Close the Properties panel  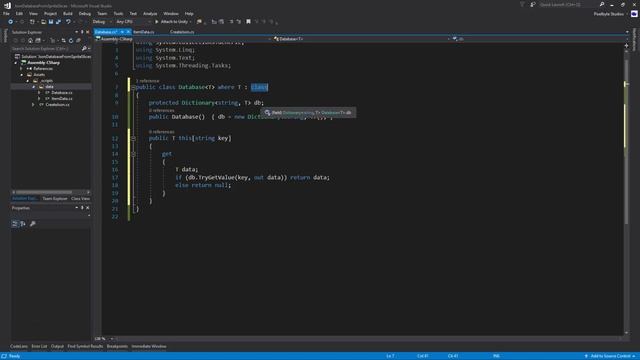[87, 208]
